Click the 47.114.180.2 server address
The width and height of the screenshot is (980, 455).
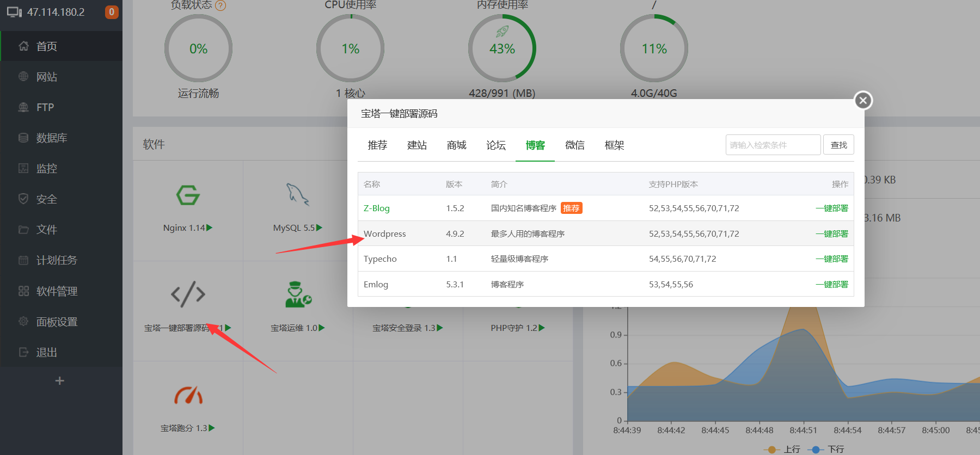coord(56,12)
